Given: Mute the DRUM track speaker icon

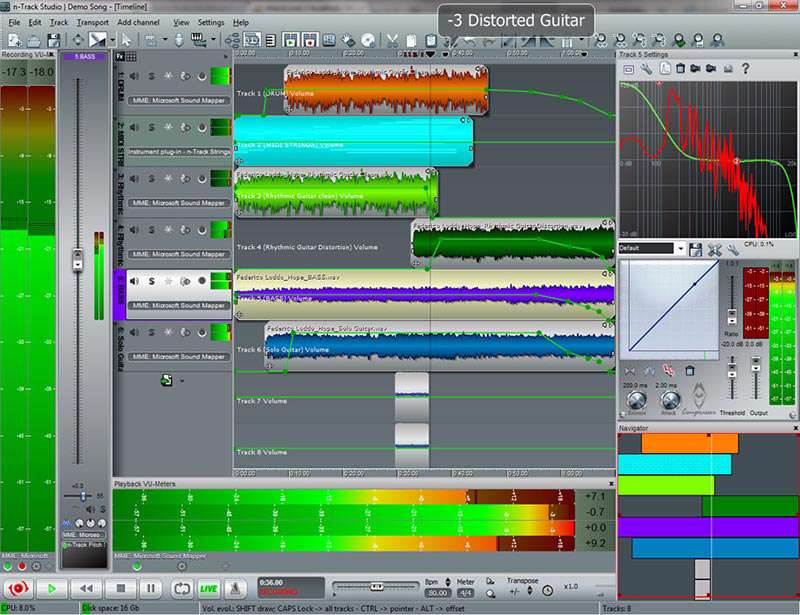Looking at the screenshot, I should pos(134,75).
